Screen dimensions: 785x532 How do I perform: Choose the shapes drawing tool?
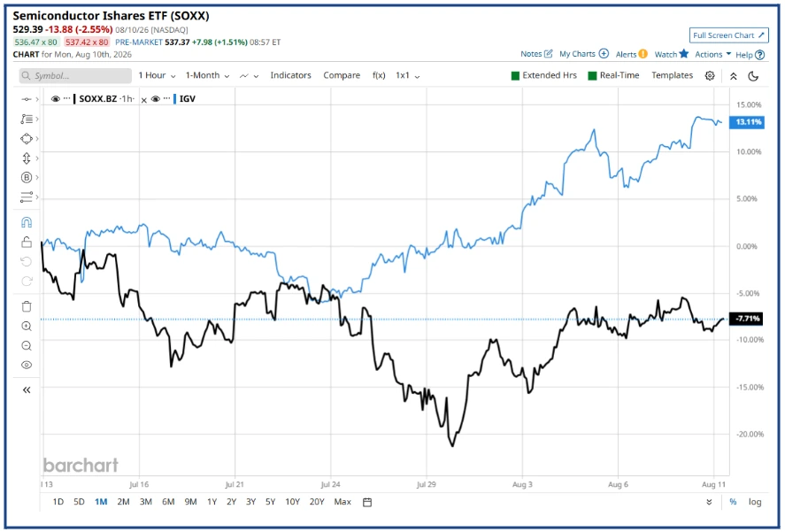point(27,138)
